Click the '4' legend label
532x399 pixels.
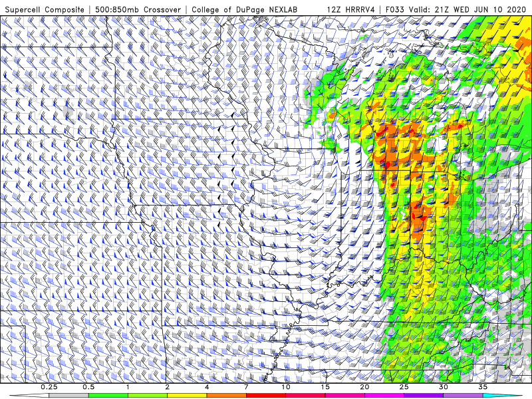207,387
